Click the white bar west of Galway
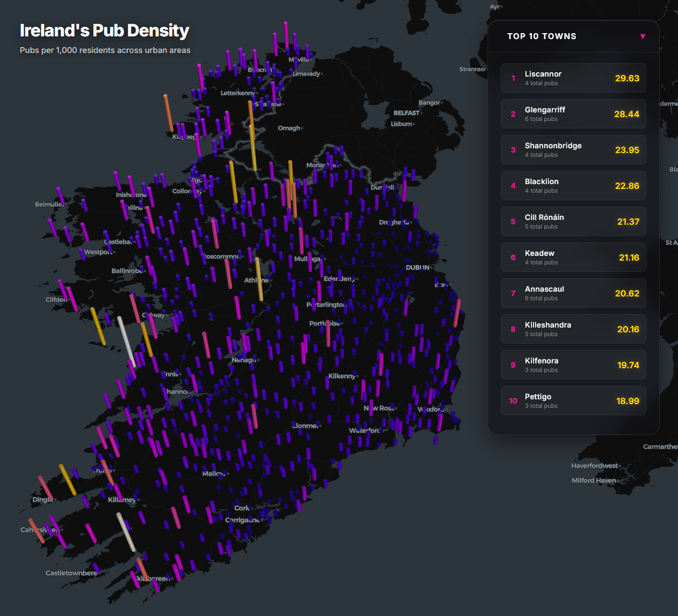 (x=126, y=341)
